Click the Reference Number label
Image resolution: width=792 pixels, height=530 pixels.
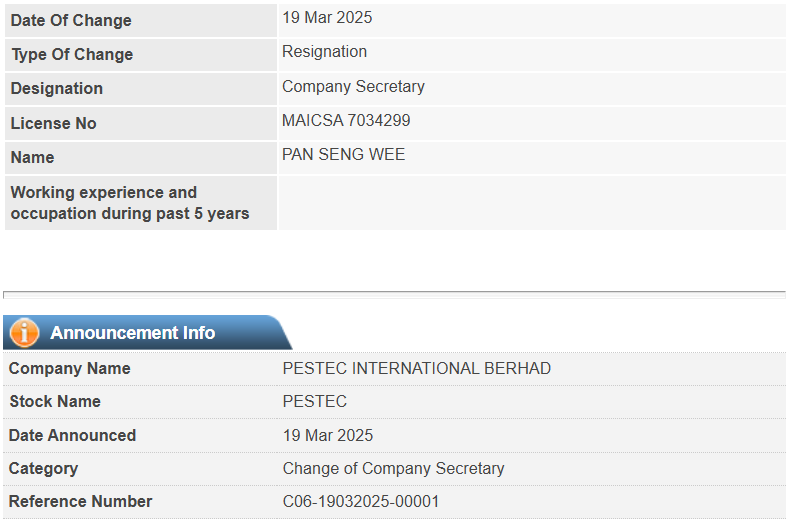[x=80, y=501]
